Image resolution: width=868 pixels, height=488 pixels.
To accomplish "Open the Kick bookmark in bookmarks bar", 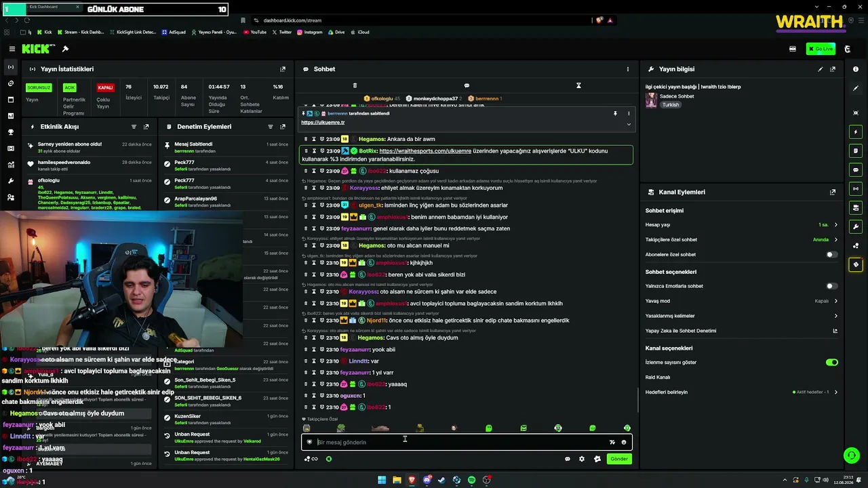I will tap(44, 32).
